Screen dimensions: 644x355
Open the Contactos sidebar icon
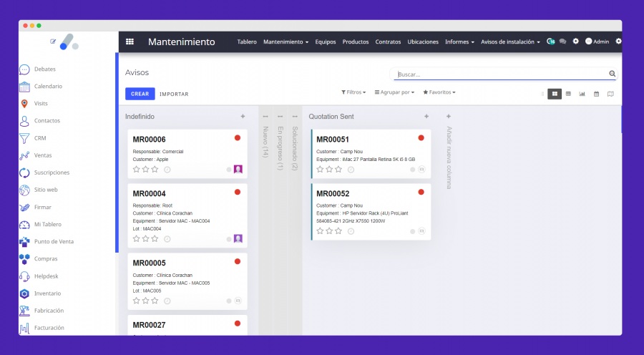(24, 121)
